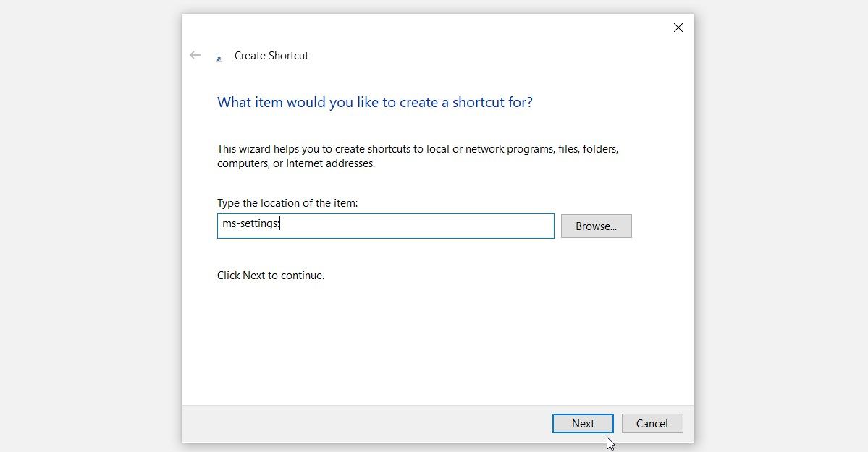Click the white body area of the wizard
Screen dimensions: 868x452
pos(434,333)
